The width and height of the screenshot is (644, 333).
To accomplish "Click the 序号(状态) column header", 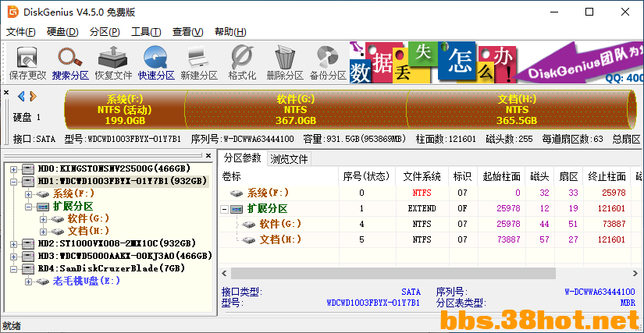I will (367, 177).
